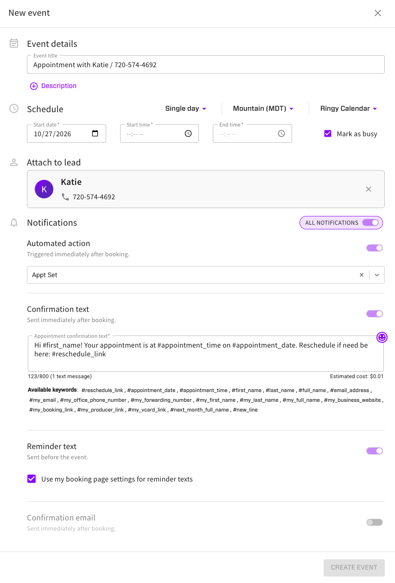Click the plus icon beside Description

[x=34, y=86]
